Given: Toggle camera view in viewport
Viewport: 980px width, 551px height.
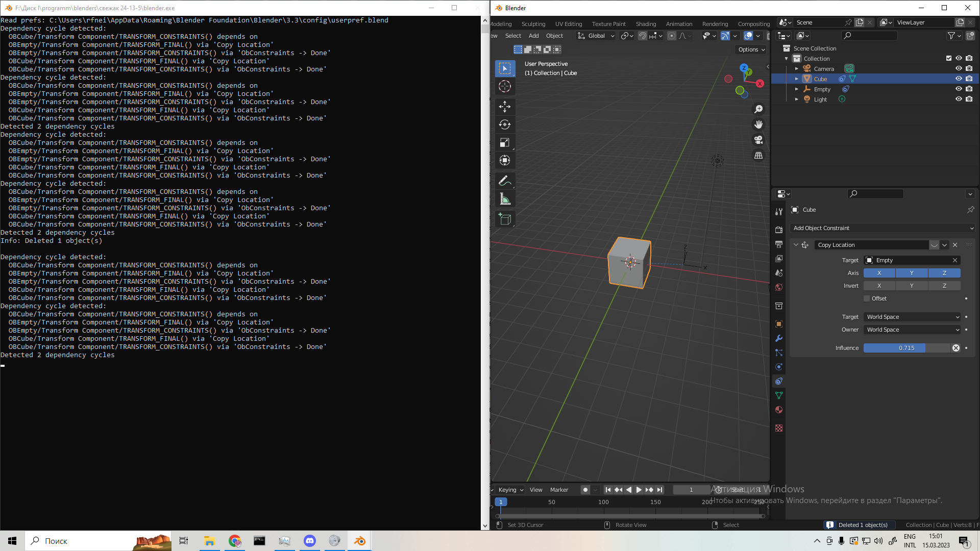Looking at the screenshot, I should point(758,140).
